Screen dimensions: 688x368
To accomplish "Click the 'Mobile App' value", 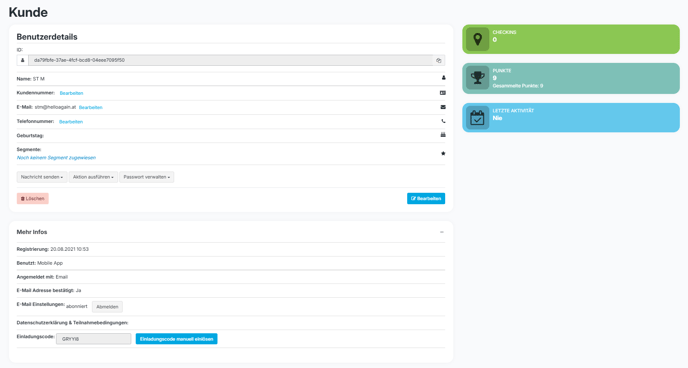I will (x=50, y=263).
